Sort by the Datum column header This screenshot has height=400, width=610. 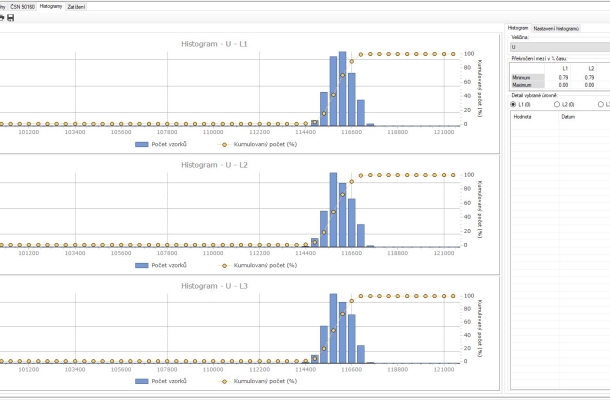pyautogui.click(x=568, y=116)
